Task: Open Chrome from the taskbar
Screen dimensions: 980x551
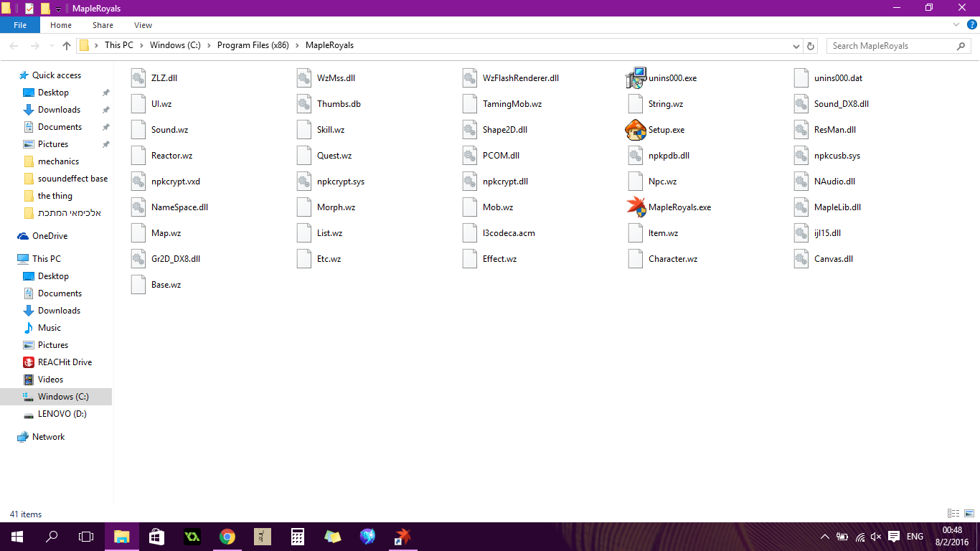Action: click(227, 537)
